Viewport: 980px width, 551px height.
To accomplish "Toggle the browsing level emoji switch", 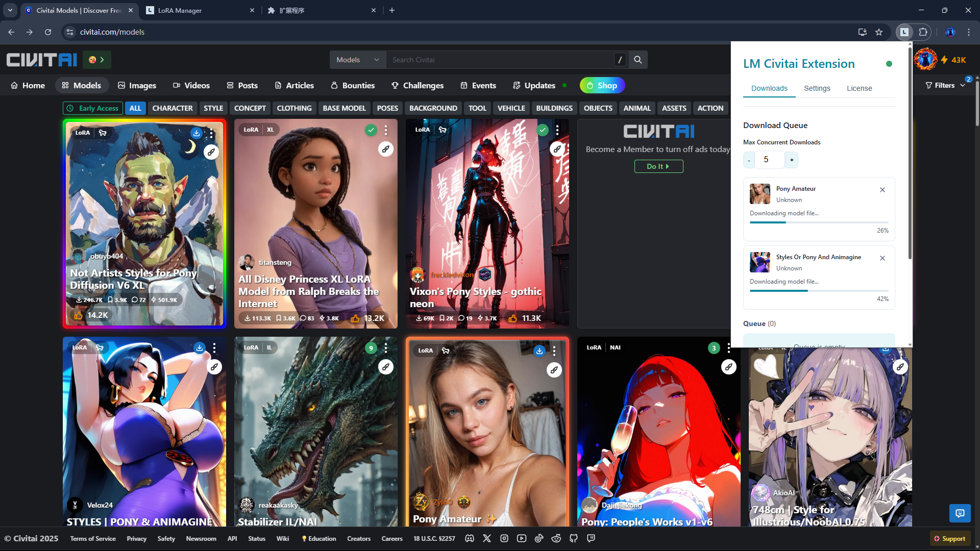I will point(96,60).
